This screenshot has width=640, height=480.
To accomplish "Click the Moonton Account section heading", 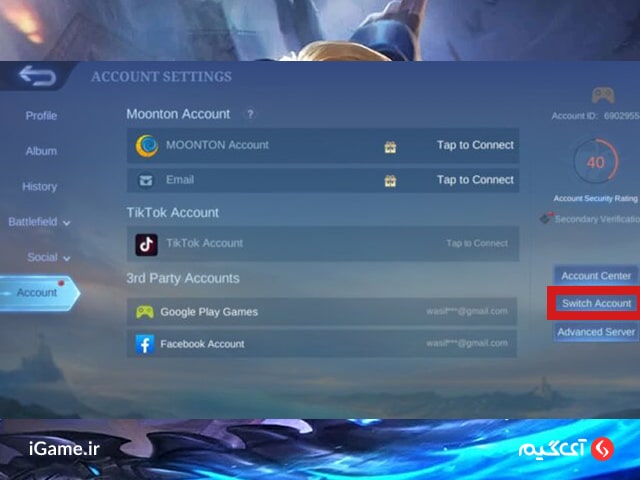I will point(178,114).
